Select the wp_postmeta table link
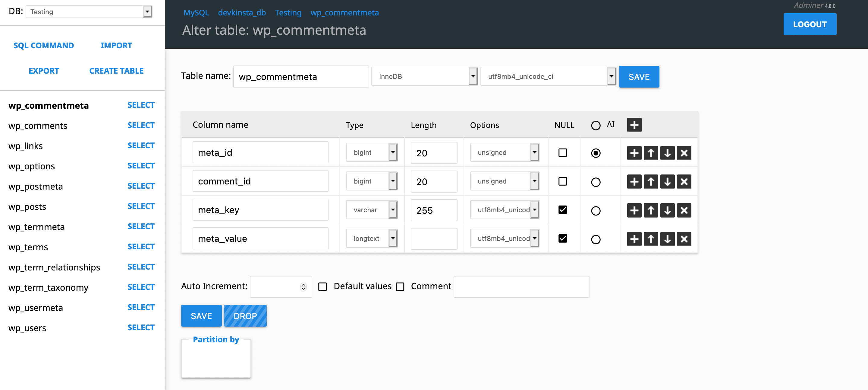Viewport: 868px width, 390px height. coord(36,186)
